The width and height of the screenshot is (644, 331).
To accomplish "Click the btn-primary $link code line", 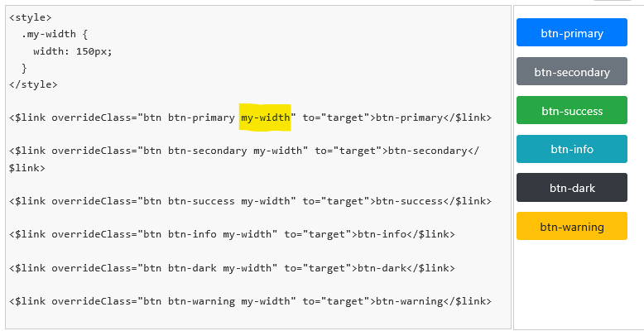I will (x=250, y=118).
